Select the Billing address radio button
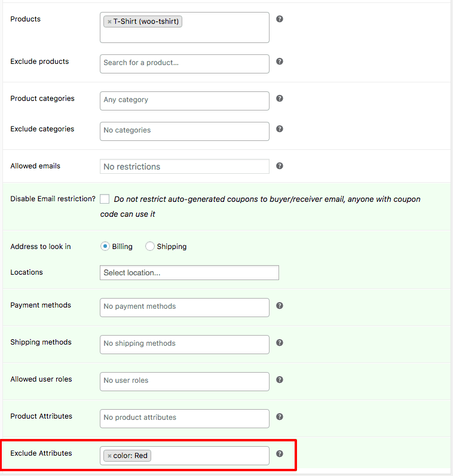453x476 pixels. (x=105, y=246)
